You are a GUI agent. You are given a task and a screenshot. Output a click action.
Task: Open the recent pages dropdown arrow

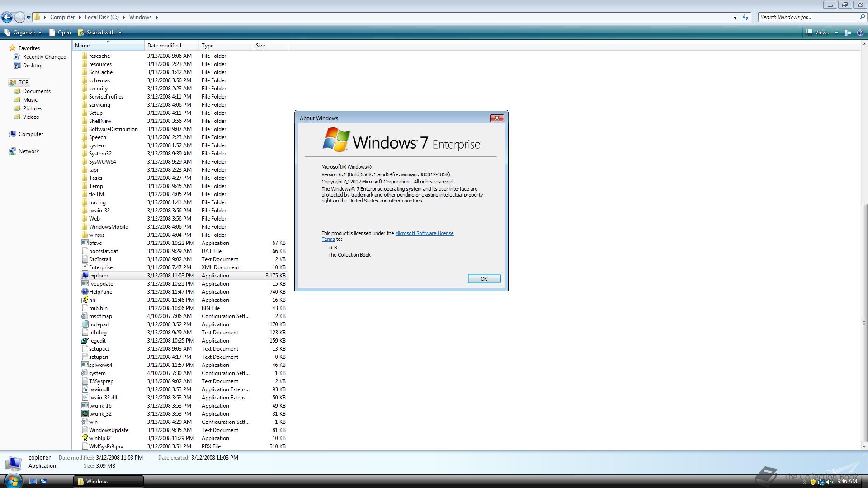tap(28, 18)
